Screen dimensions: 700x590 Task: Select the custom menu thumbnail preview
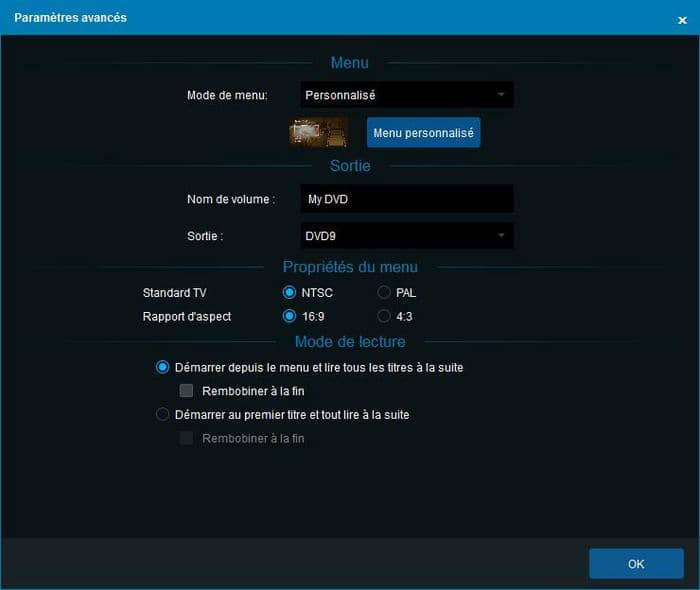point(318,133)
